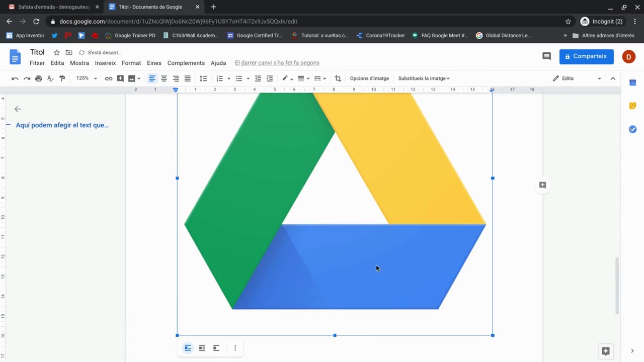This screenshot has height=362, width=644.
Task: Open the last edit history link
Action: [277, 63]
